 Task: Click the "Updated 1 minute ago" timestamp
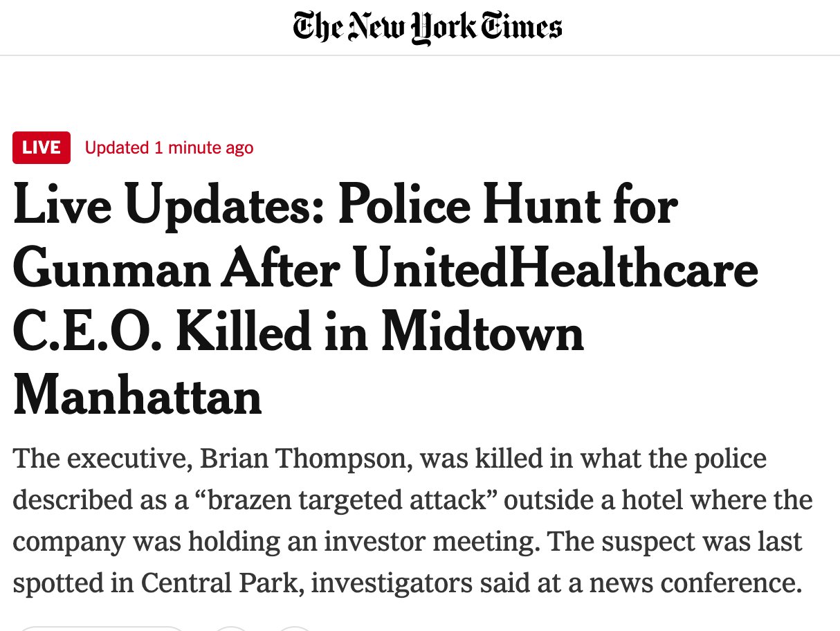(169, 147)
